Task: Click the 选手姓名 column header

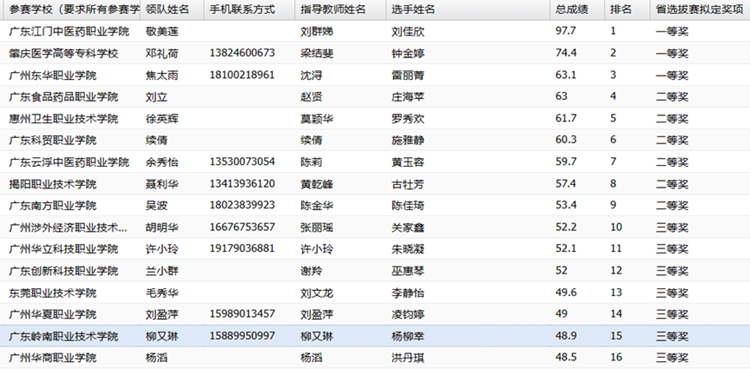Action: (468, 10)
